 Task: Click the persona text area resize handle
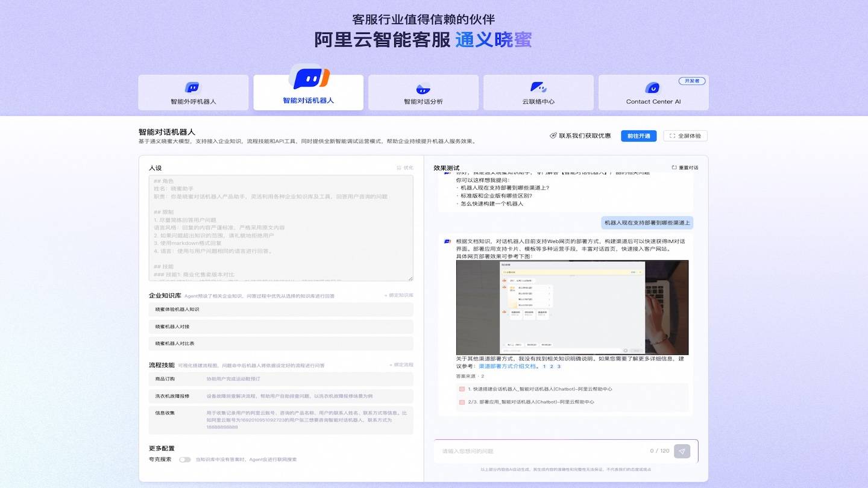click(x=410, y=278)
